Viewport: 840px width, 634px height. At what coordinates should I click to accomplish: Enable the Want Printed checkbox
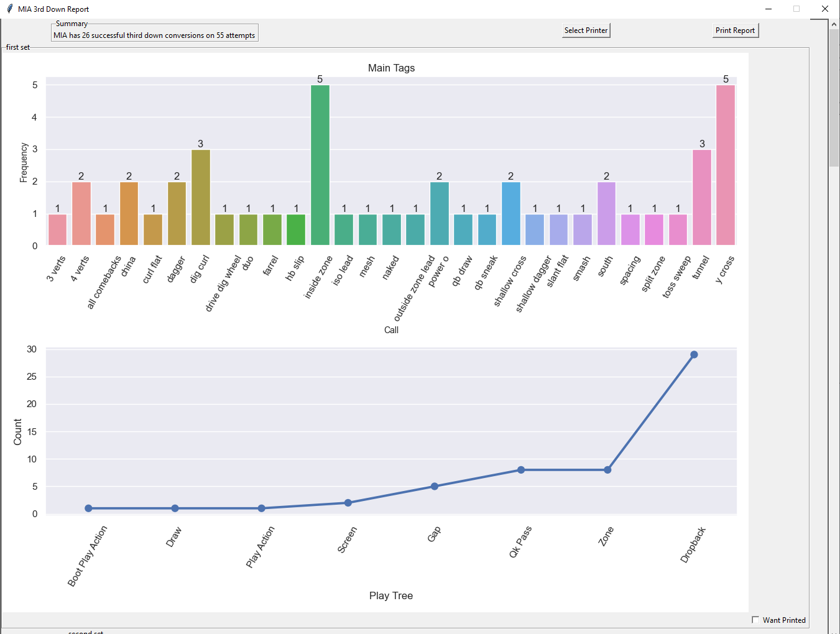pyautogui.click(x=755, y=620)
